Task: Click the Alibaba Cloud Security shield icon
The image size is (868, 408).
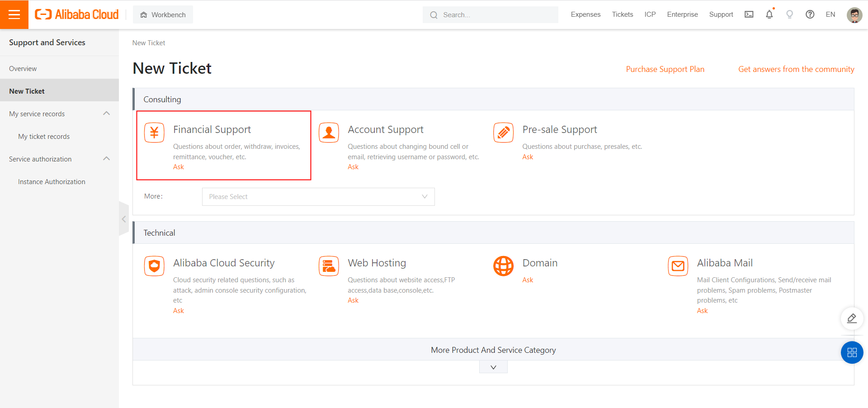Action: click(154, 266)
